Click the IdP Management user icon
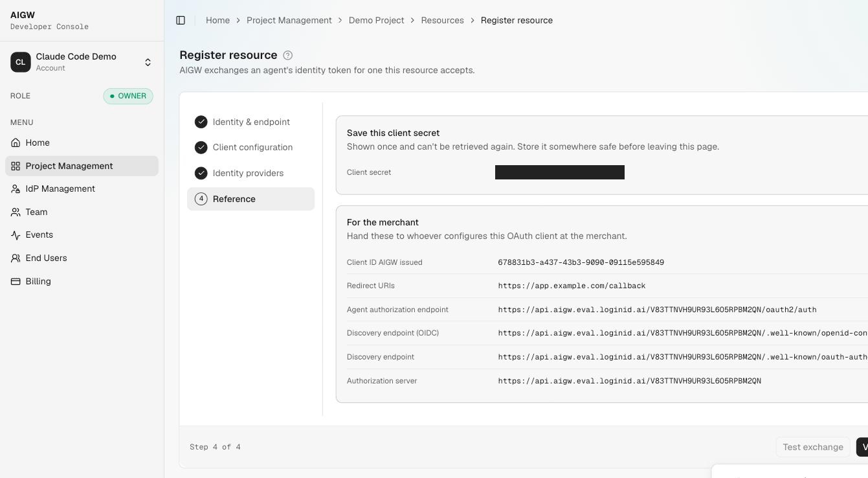Viewport: 868px width, 478px height. click(x=16, y=189)
